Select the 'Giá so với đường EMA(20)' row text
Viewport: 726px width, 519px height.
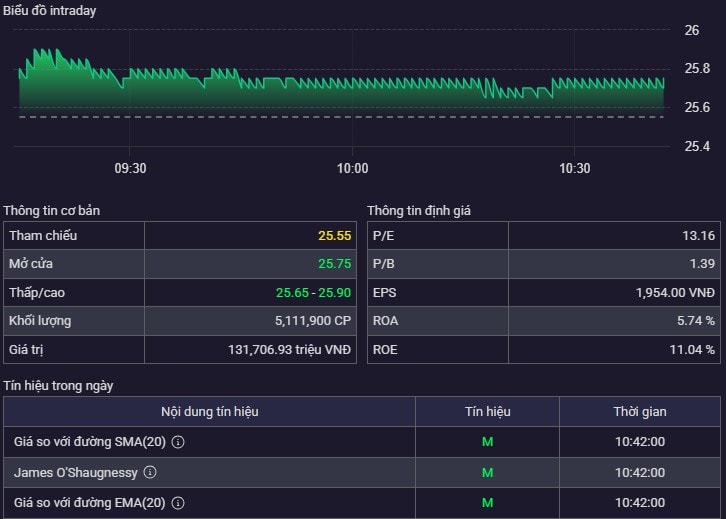pyautogui.click(x=90, y=503)
